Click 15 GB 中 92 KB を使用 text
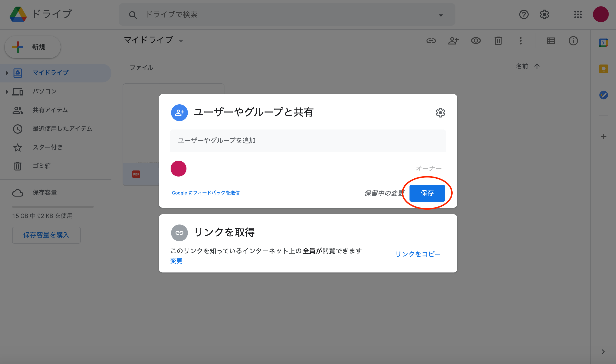The image size is (616, 364). (x=42, y=216)
